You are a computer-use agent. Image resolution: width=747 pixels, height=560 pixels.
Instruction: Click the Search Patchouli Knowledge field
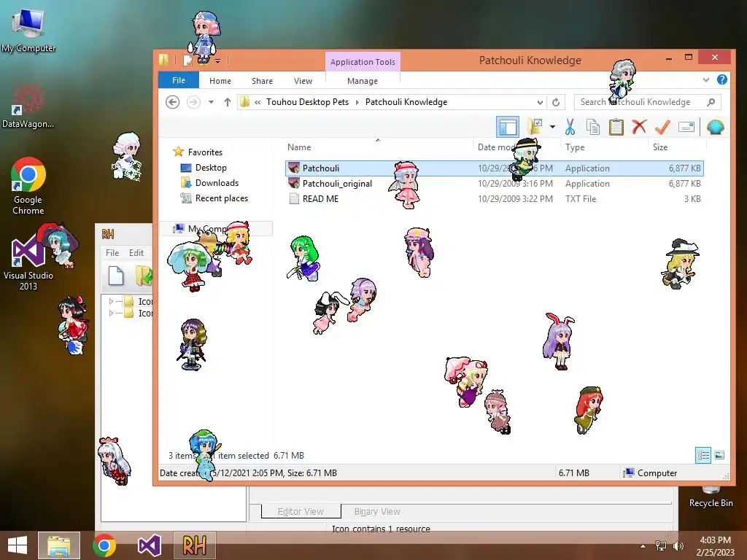[x=648, y=102]
